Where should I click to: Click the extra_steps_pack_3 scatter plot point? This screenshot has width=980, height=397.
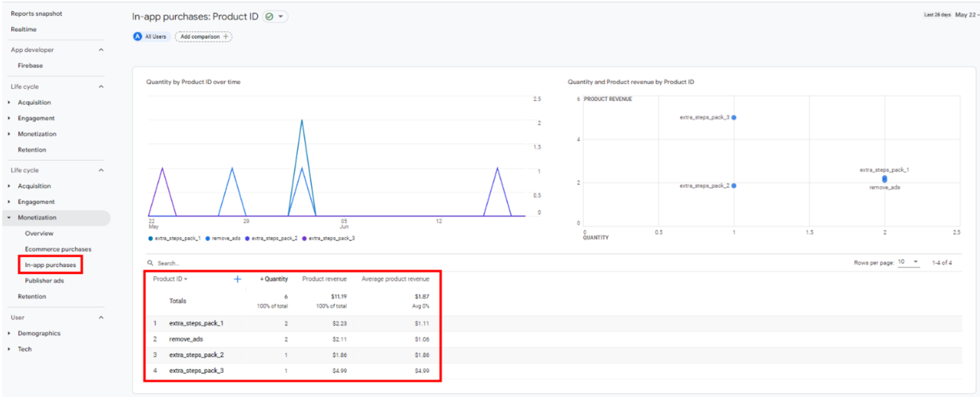pos(734,117)
